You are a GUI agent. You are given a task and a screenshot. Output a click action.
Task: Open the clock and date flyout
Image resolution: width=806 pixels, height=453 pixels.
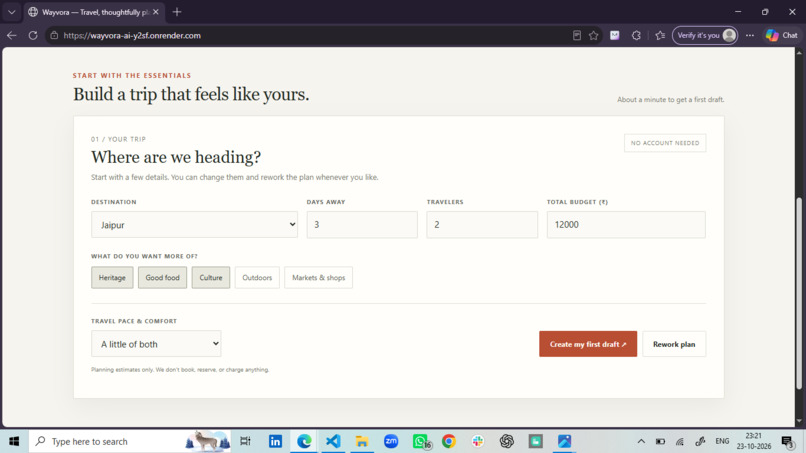click(754, 441)
